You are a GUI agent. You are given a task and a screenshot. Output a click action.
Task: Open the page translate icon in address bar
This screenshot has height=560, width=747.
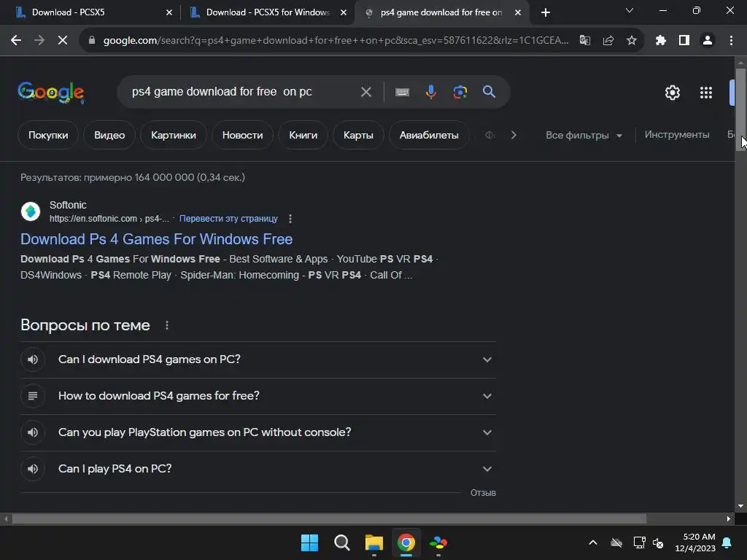point(585,41)
